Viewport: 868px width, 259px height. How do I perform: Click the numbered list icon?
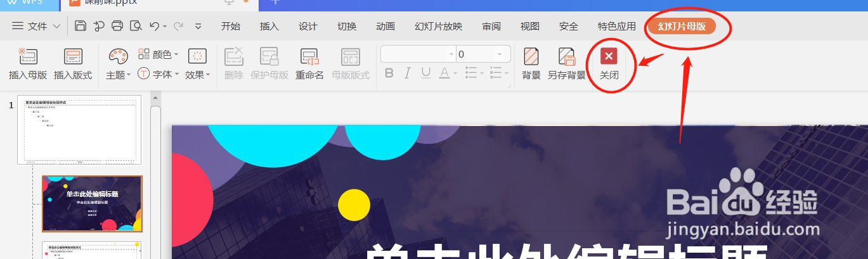(496, 73)
